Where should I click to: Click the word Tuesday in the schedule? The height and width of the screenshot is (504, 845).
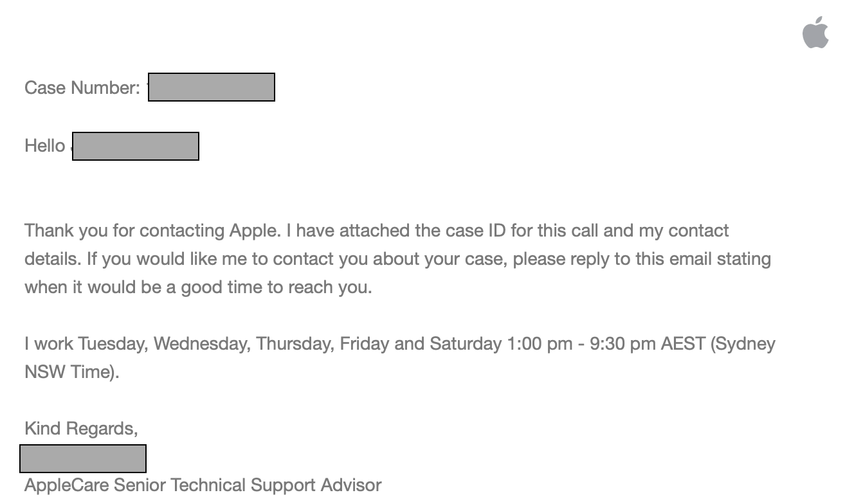pos(113,343)
